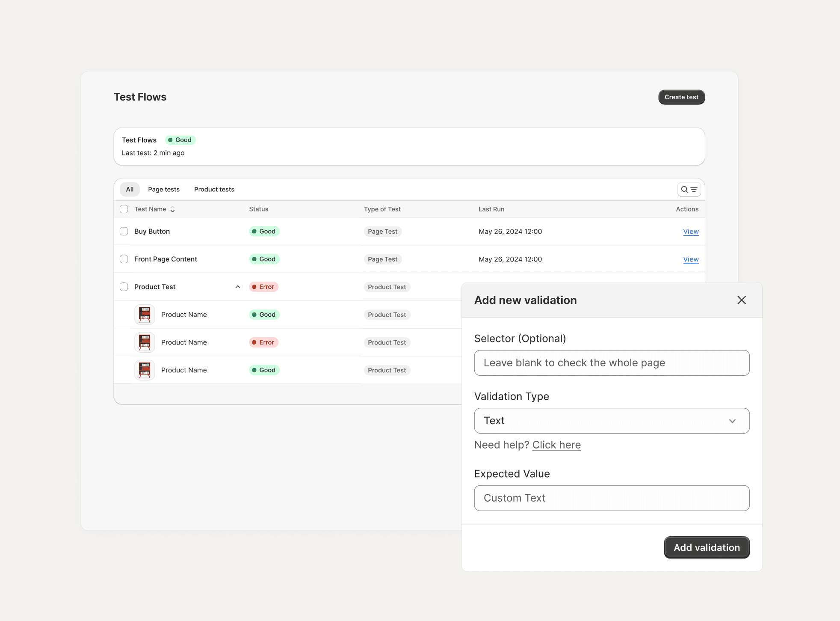840x621 pixels.
Task: Collapse the Product Test row chevron
Action: tap(238, 287)
